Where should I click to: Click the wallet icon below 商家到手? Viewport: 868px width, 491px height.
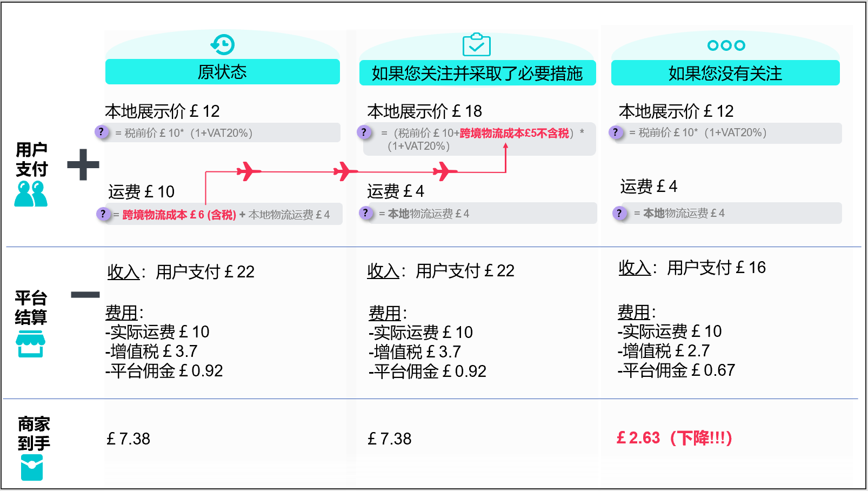32,468
